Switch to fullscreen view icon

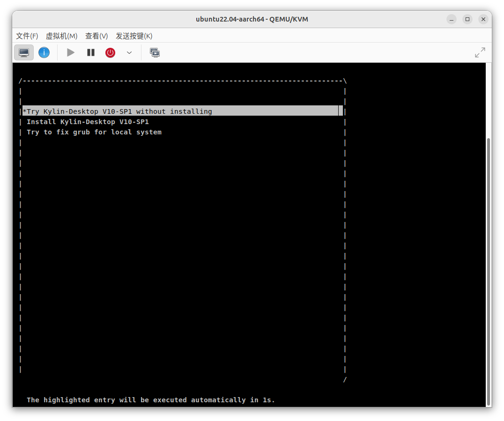[x=480, y=52]
